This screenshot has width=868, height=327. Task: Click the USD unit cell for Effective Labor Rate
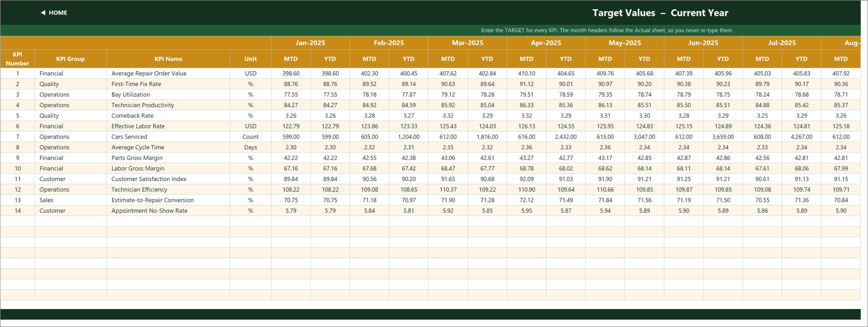coord(251,126)
